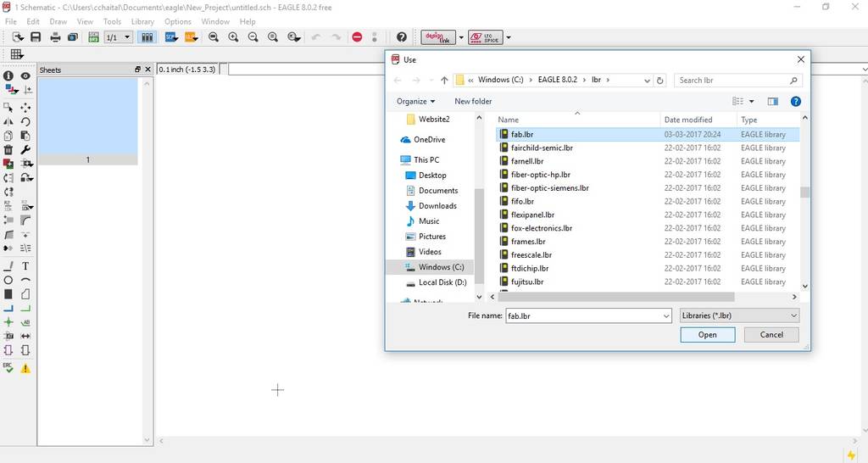This screenshot has height=463, width=868.
Task: Click the Open file icon in toolbar
Action: click(x=18, y=37)
